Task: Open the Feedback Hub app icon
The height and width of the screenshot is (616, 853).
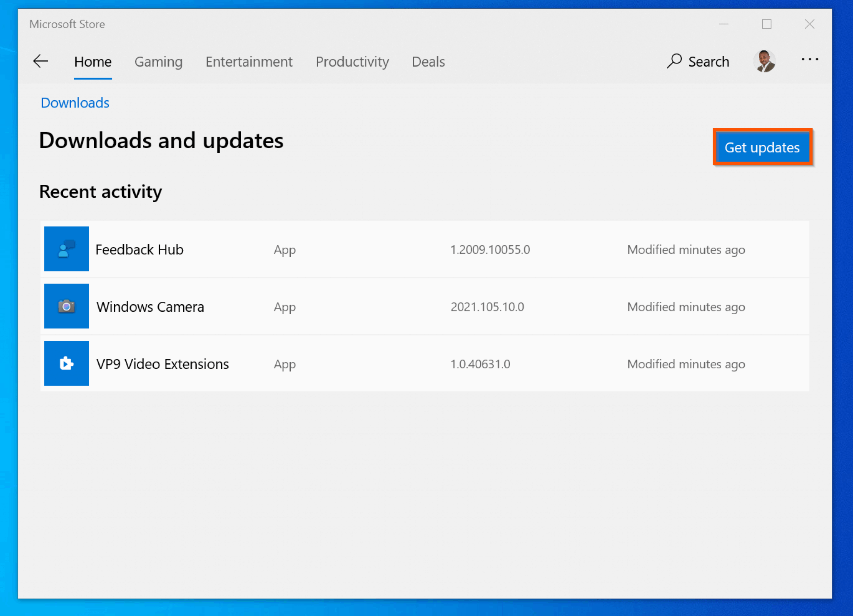Action: click(x=66, y=249)
